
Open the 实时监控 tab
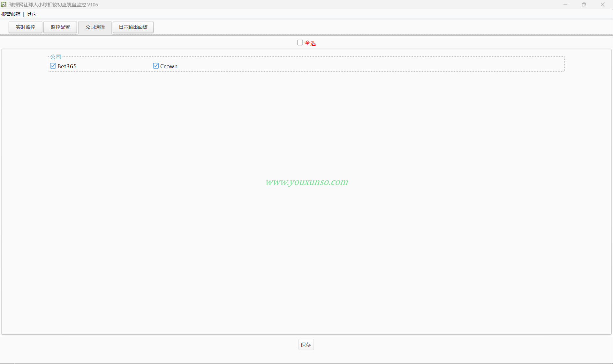click(26, 27)
